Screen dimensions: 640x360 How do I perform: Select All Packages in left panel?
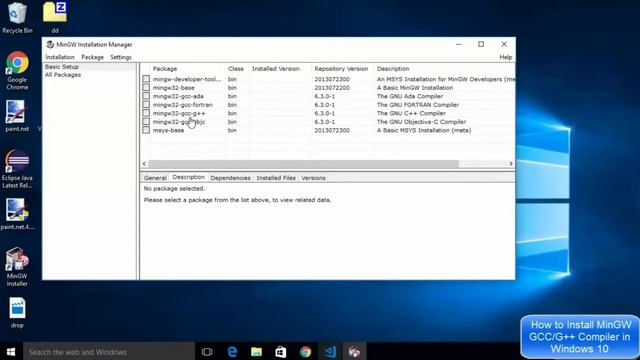(63, 75)
